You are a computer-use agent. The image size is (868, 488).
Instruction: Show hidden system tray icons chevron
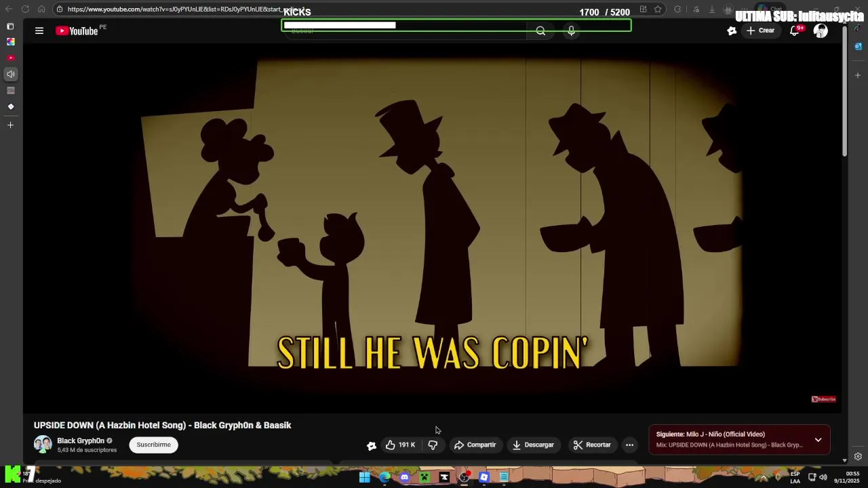(x=763, y=477)
